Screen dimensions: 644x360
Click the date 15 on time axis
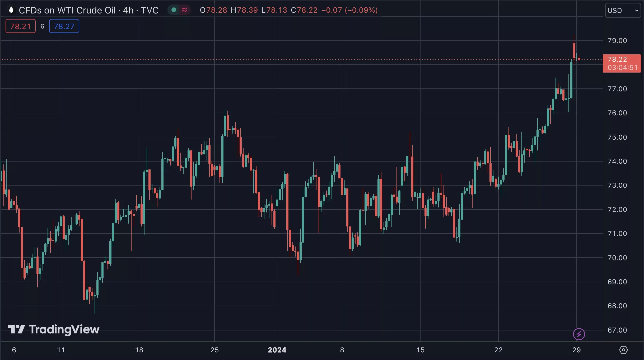(x=420, y=350)
